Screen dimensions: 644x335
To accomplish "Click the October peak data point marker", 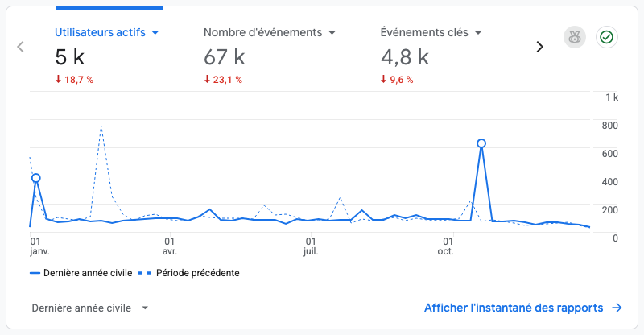I will (x=481, y=143).
